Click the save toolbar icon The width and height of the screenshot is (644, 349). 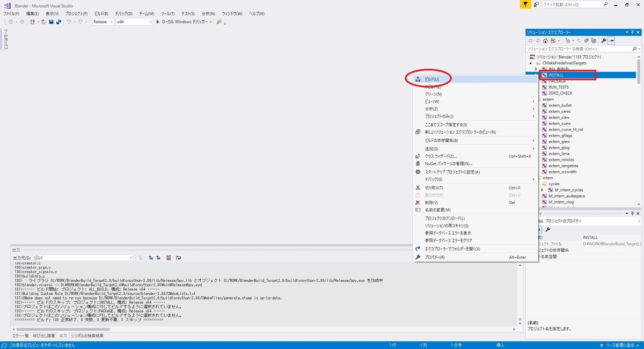51,22
